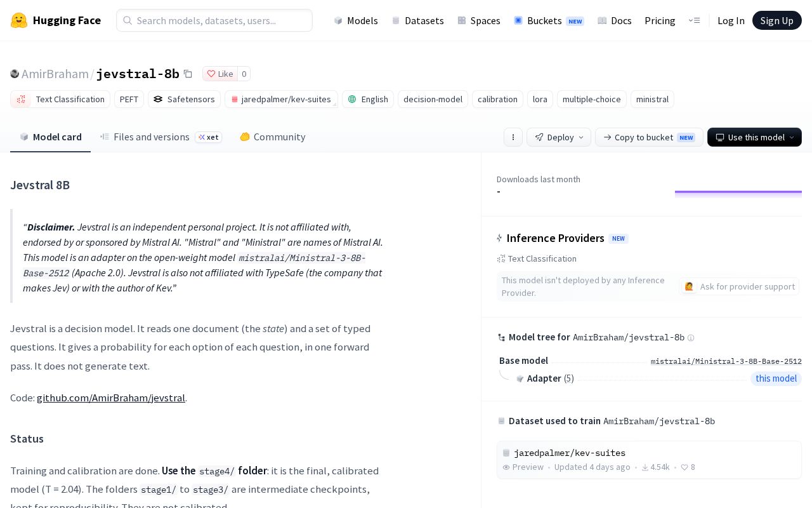Open the Pricing page
This screenshot has height=508, width=812.
(660, 20)
